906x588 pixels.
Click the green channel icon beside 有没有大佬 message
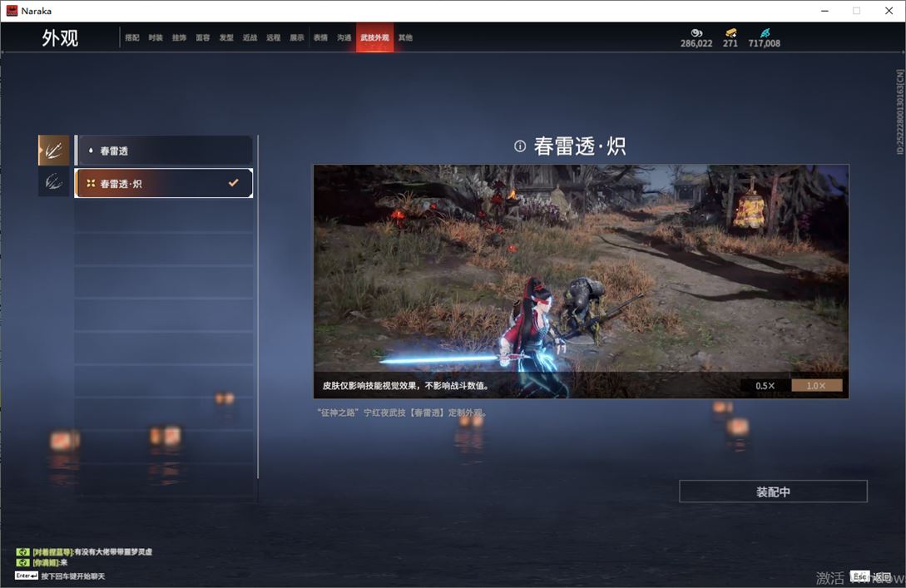click(x=22, y=551)
